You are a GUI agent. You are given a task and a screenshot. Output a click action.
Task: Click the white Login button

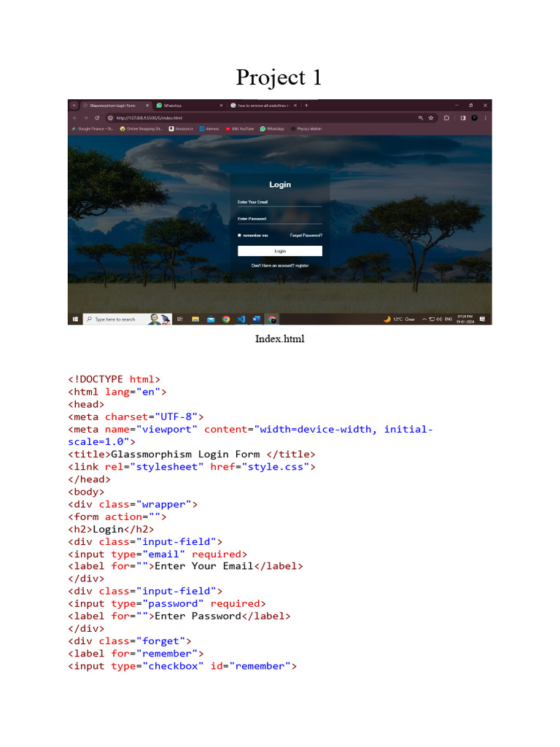[280, 251]
